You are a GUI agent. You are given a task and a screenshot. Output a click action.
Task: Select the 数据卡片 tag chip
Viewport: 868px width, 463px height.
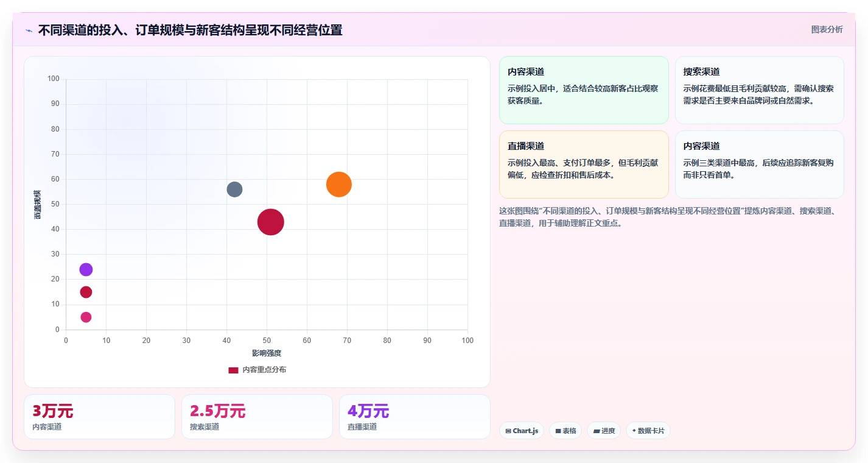pos(648,431)
